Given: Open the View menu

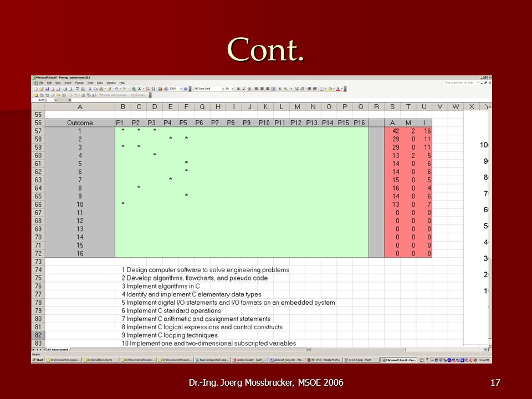Looking at the screenshot, I should [x=58, y=83].
